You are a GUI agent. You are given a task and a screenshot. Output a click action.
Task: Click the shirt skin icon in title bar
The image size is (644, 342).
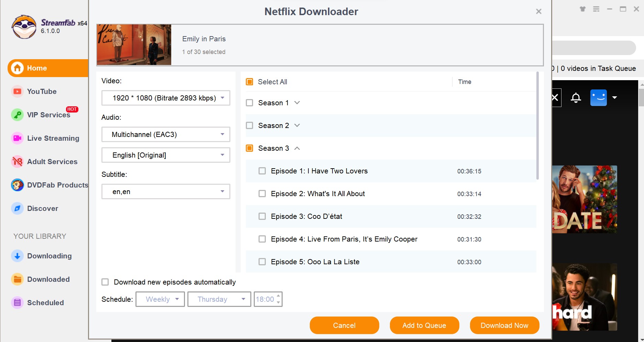coord(582,9)
